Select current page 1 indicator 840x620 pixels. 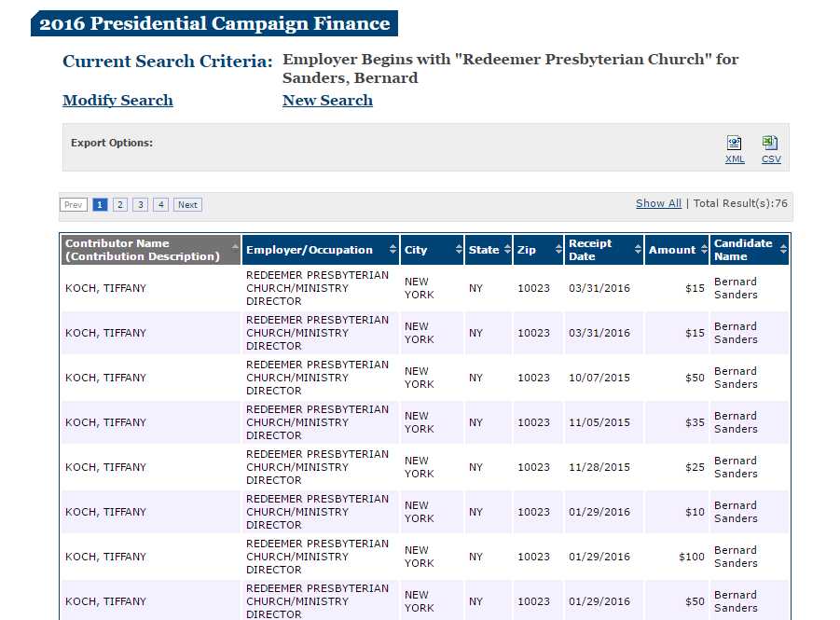tap(100, 205)
